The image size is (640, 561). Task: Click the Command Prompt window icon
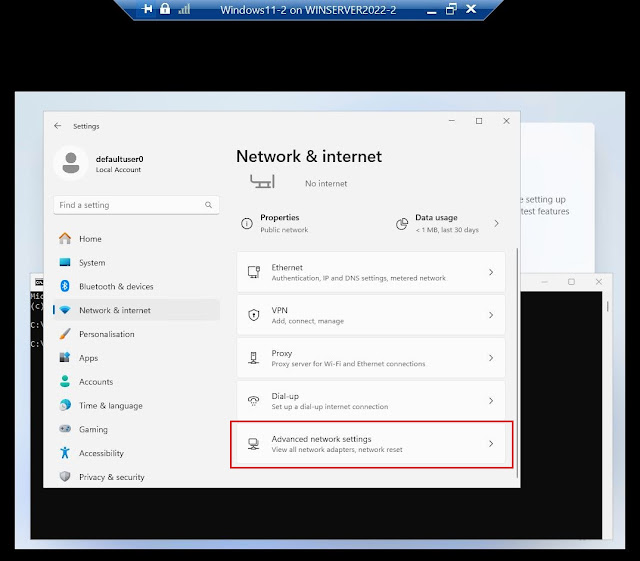39,282
